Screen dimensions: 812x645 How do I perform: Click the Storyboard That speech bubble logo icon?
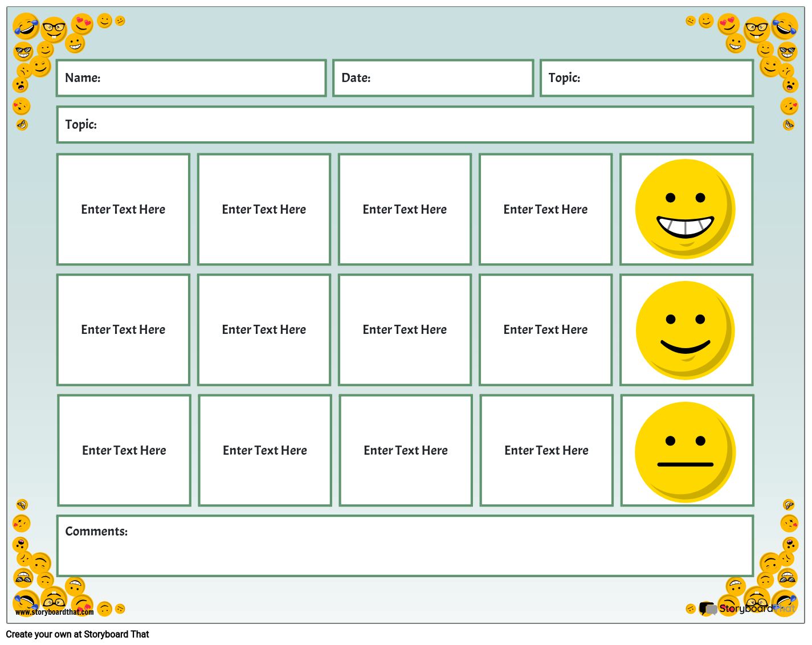708,609
